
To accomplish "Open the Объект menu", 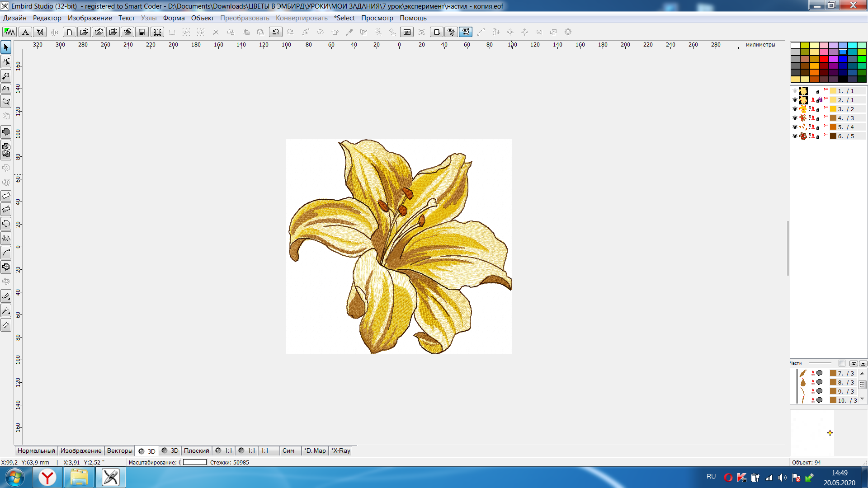I will click(x=202, y=18).
